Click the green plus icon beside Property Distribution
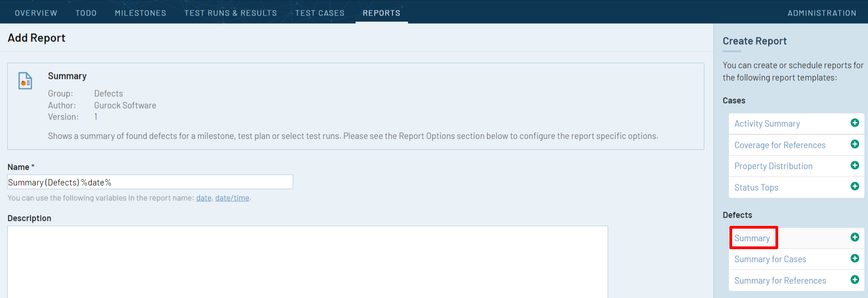Screen dimensions: 868x298 tap(855, 166)
